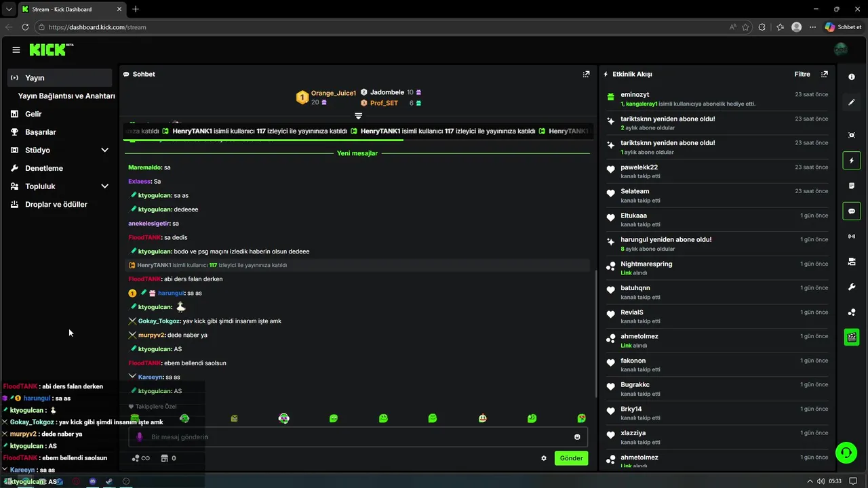Open the Sohbet et Copilot button
The image size is (868, 488).
pyautogui.click(x=844, y=27)
